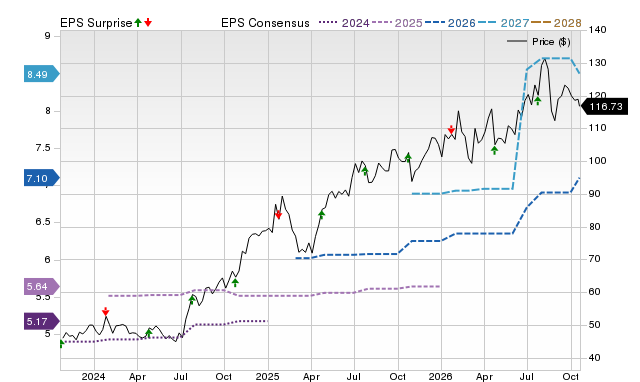This screenshot has height=382, width=640.
Task: Click the 130 price axis label
Action: (x=598, y=63)
